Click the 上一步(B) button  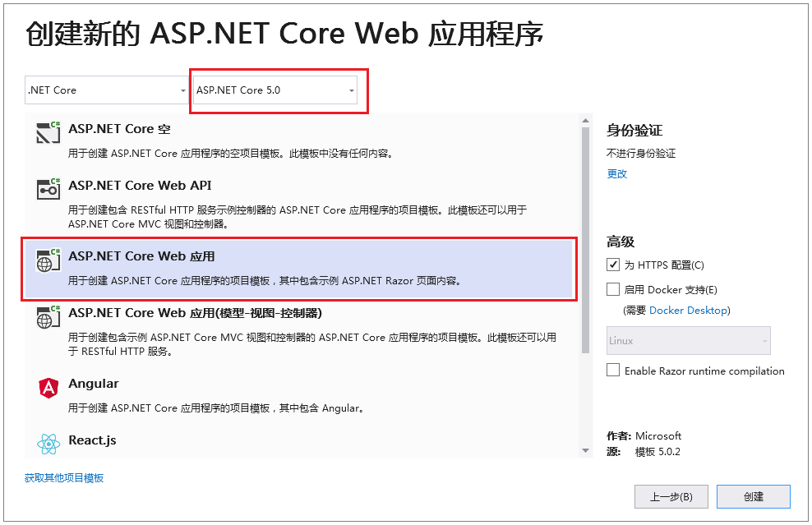click(671, 496)
